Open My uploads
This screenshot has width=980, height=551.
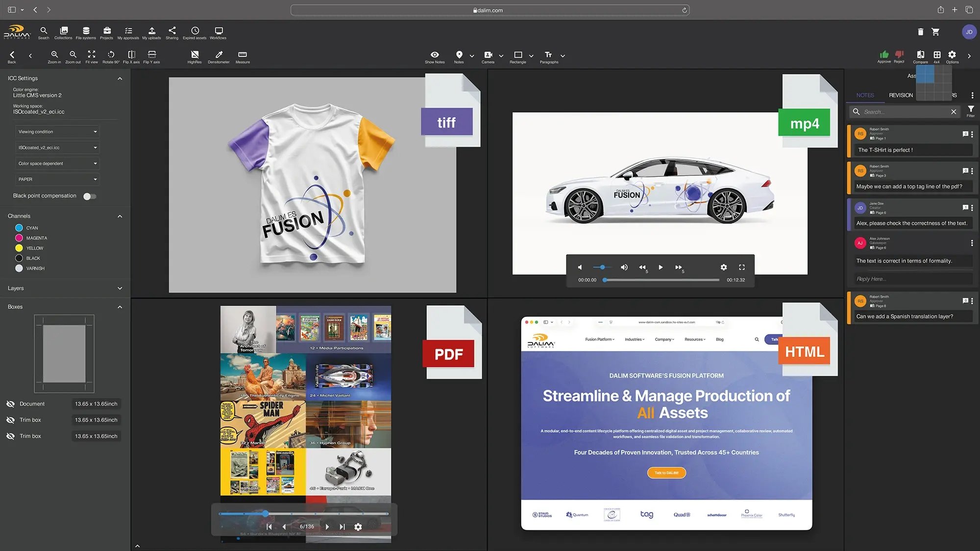(x=151, y=33)
